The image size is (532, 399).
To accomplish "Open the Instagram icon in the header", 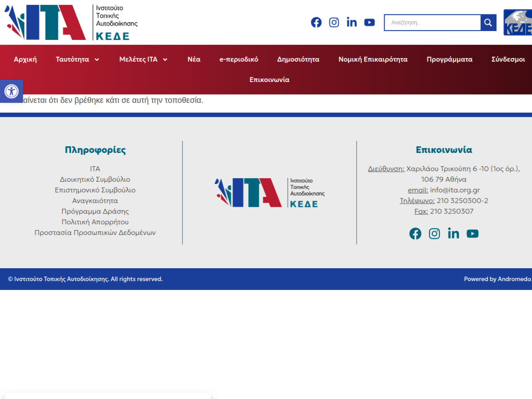I will (x=334, y=23).
